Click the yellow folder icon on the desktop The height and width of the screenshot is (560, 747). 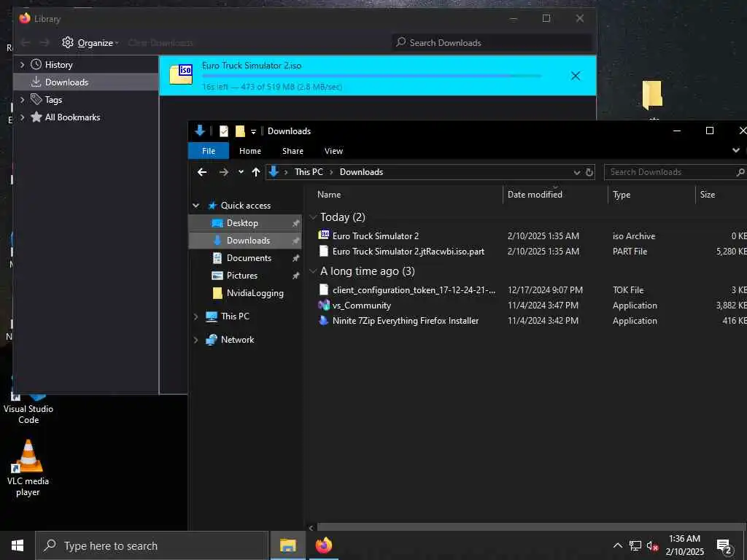pyautogui.click(x=652, y=95)
